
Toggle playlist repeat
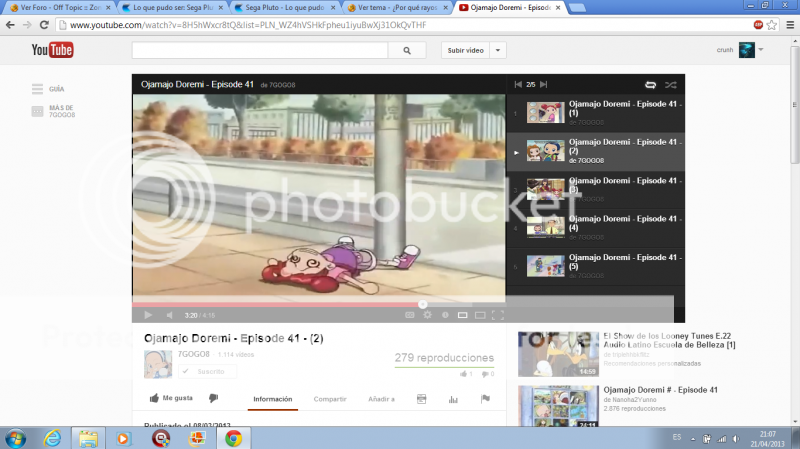click(x=651, y=85)
